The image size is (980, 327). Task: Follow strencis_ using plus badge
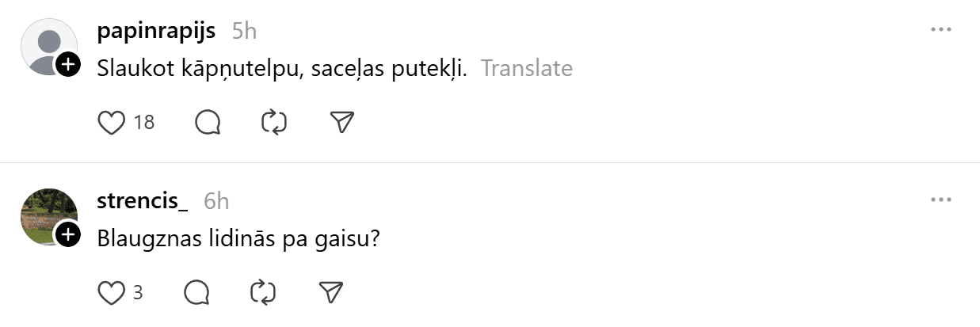click(x=69, y=234)
